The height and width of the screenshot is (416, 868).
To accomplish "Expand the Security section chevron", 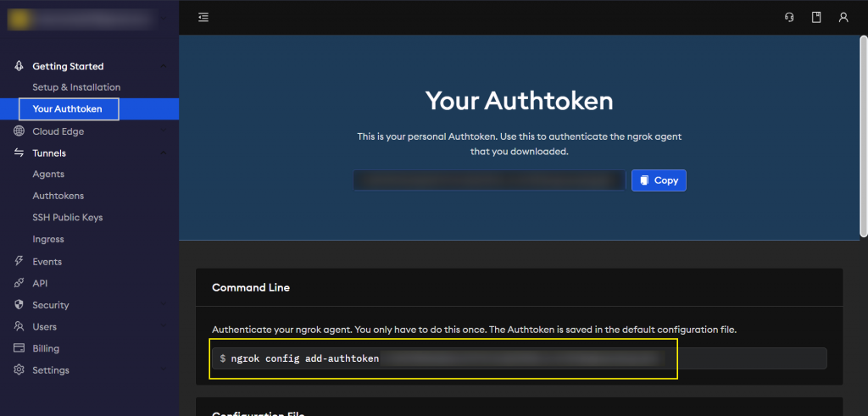I will (163, 305).
